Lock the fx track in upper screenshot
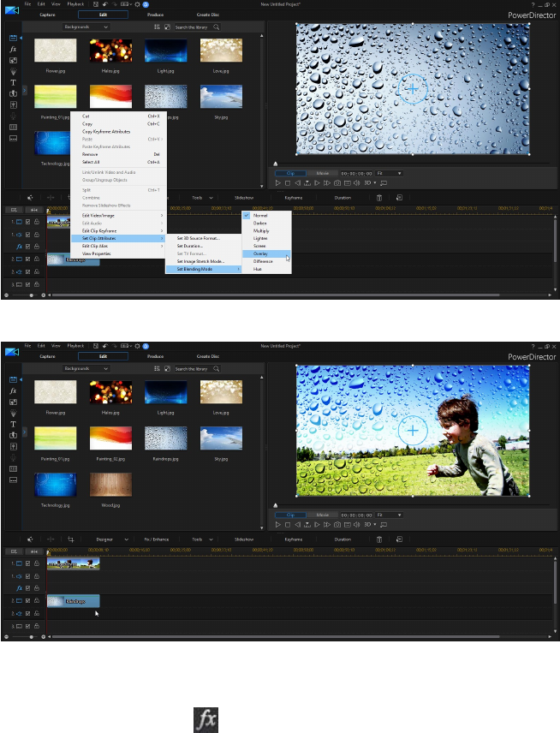Image resolution: width=560 pixels, height=733 pixels. pyautogui.click(x=37, y=247)
